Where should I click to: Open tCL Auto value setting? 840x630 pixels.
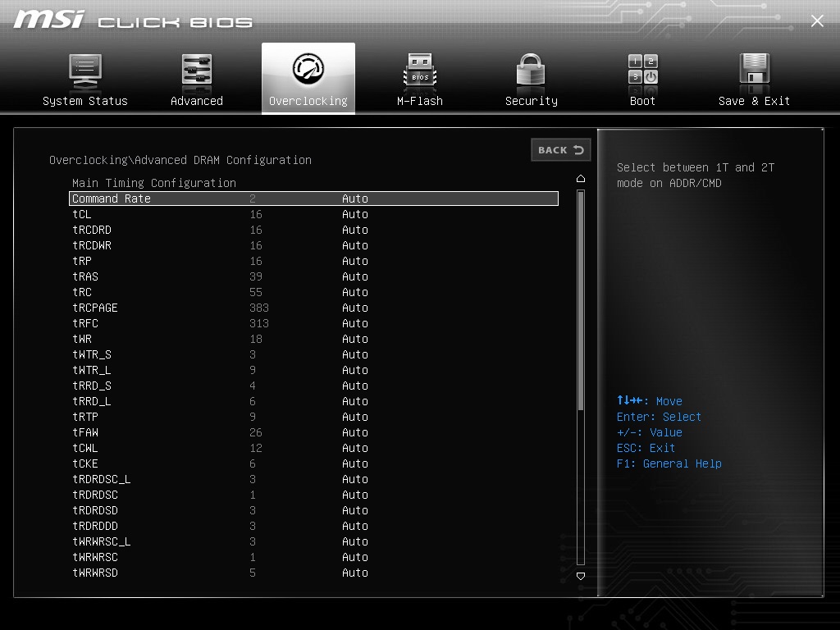pos(355,214)
